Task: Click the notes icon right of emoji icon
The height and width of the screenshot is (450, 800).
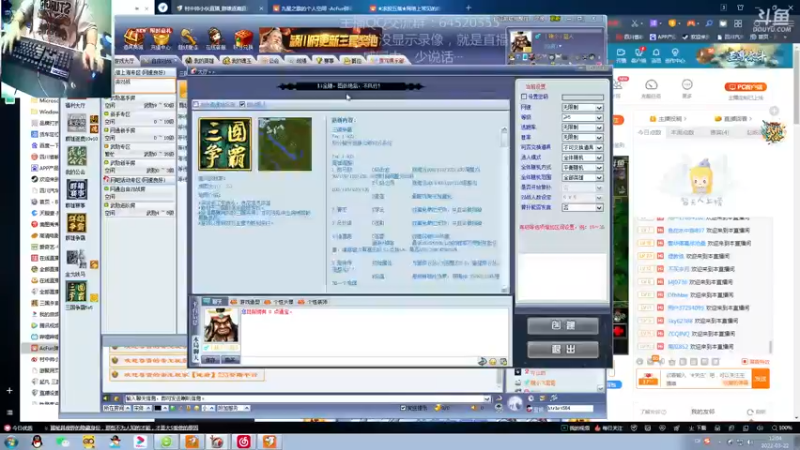Action: pos(503,361)
